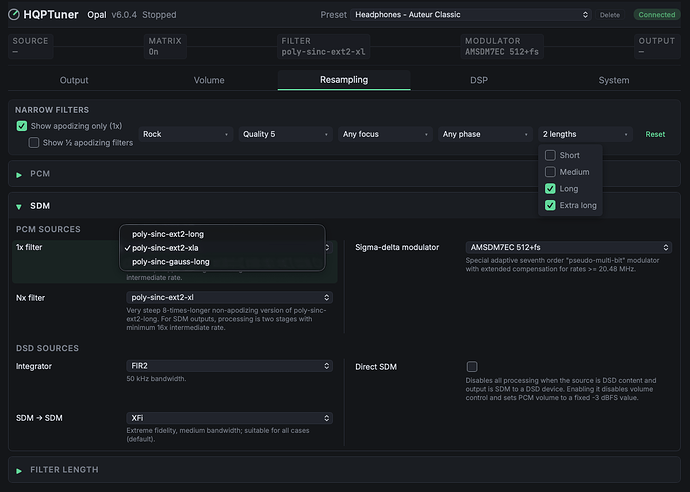Switch to the DSP tab
This screenshot has width=690, height=492.
[x=479, y=80]
